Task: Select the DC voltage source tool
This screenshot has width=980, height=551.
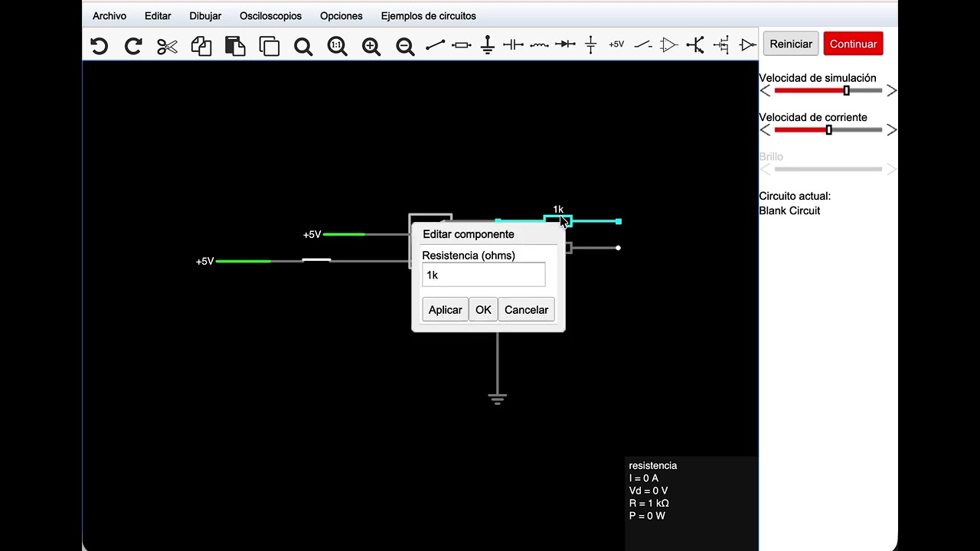Action: click(x=590, y=45)
